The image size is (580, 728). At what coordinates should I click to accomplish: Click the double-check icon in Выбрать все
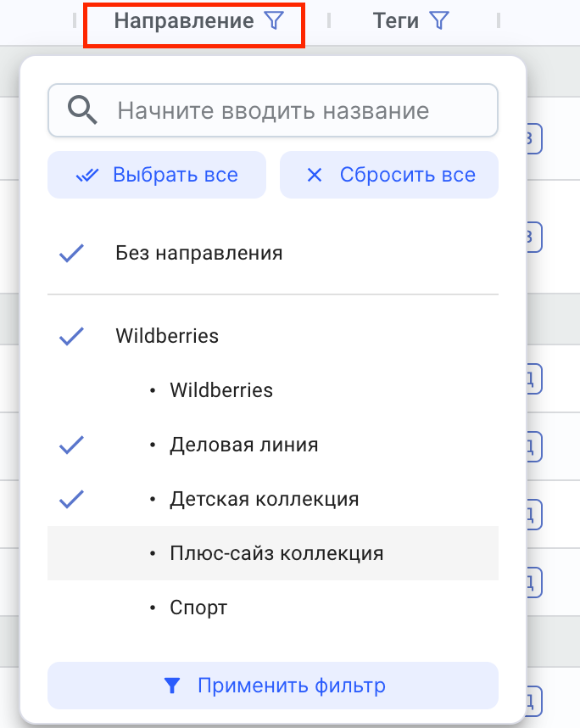click(x=87, y=176)
